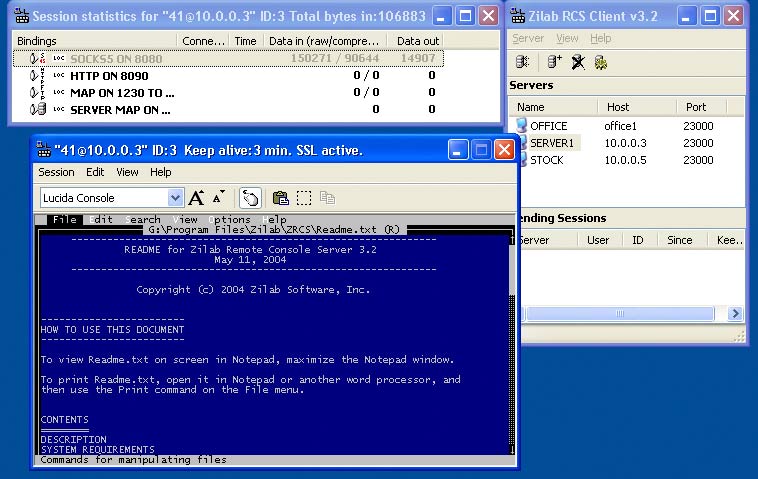Select the MAP ON 1230 TO binding row
758x479 pixels.
228,92
